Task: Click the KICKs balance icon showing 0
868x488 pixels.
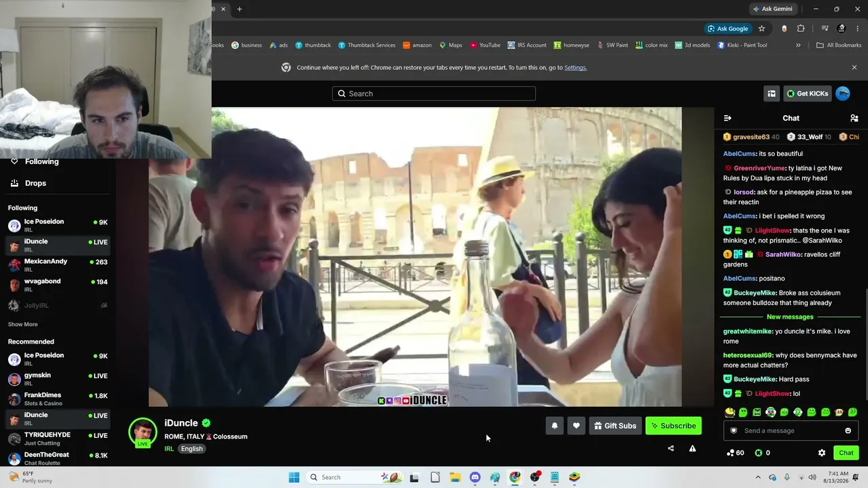Action: point(758,453)
